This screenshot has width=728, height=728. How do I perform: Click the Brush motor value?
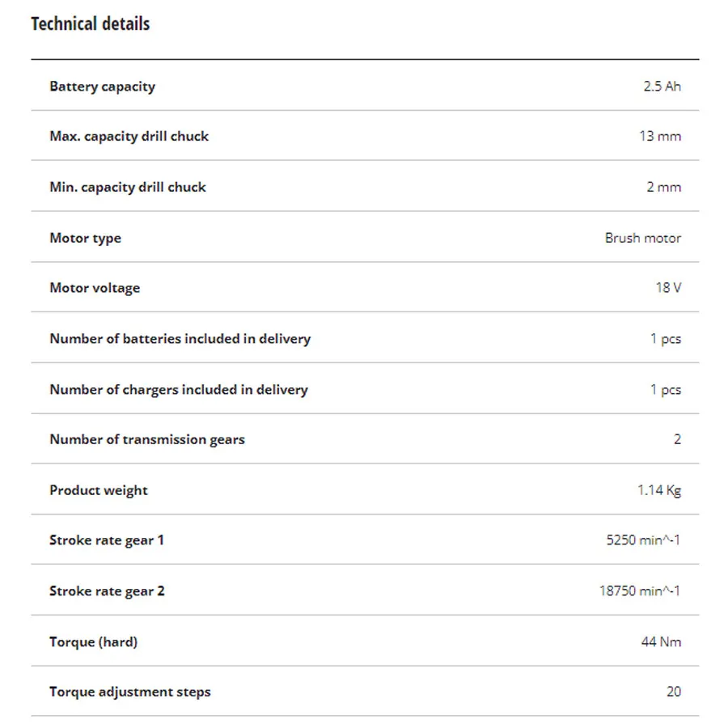coord(643,238)
